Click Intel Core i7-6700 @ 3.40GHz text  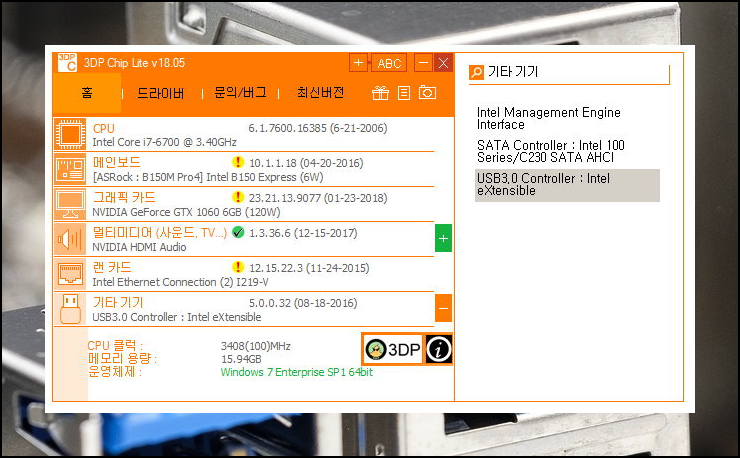pos(164,142)
